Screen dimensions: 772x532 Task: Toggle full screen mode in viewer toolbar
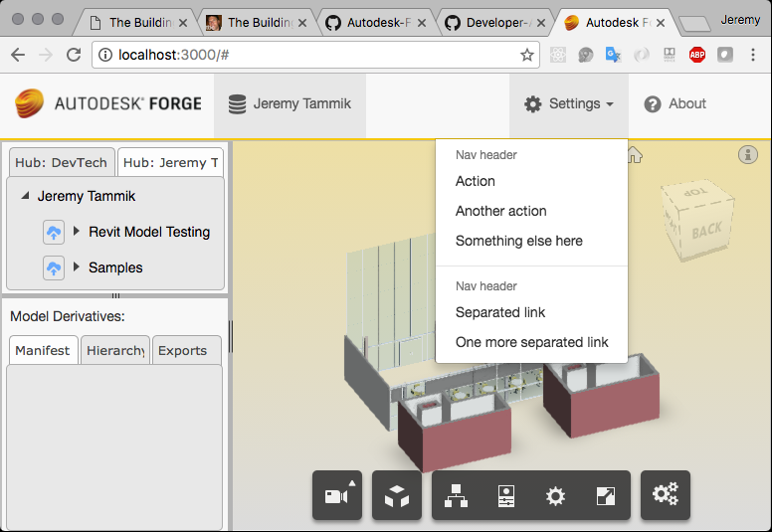605,495
